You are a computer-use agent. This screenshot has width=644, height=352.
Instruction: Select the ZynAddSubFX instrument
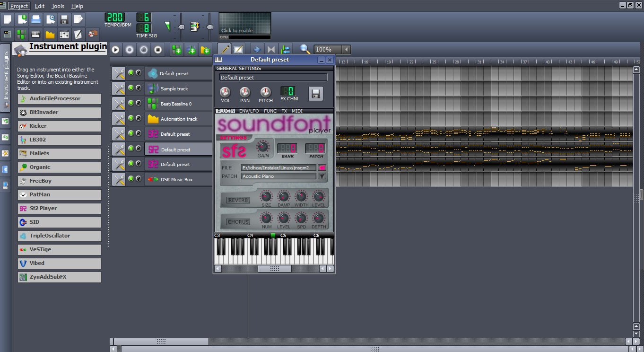coord(60,277)
